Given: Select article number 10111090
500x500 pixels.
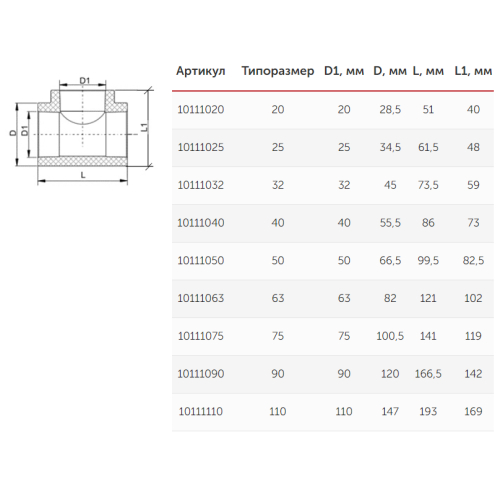Looking at the screenshot, I should 201,374.
